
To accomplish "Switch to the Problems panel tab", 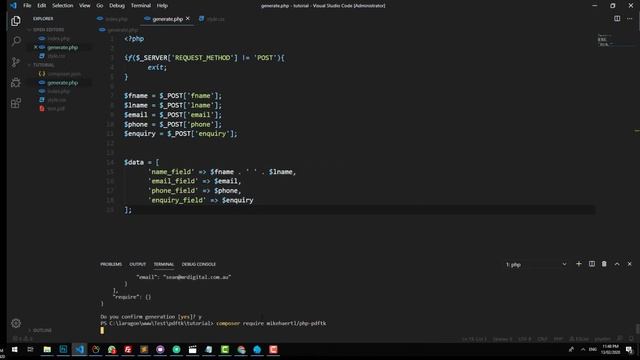I will [111, 264].
